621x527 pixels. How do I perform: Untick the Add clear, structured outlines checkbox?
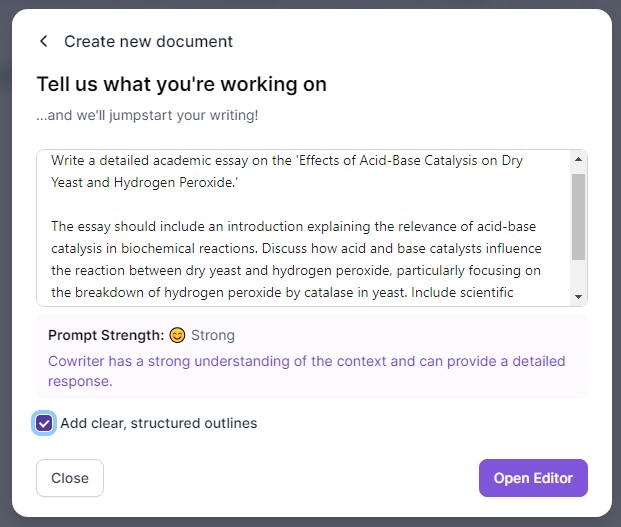(x=44, y=423)
